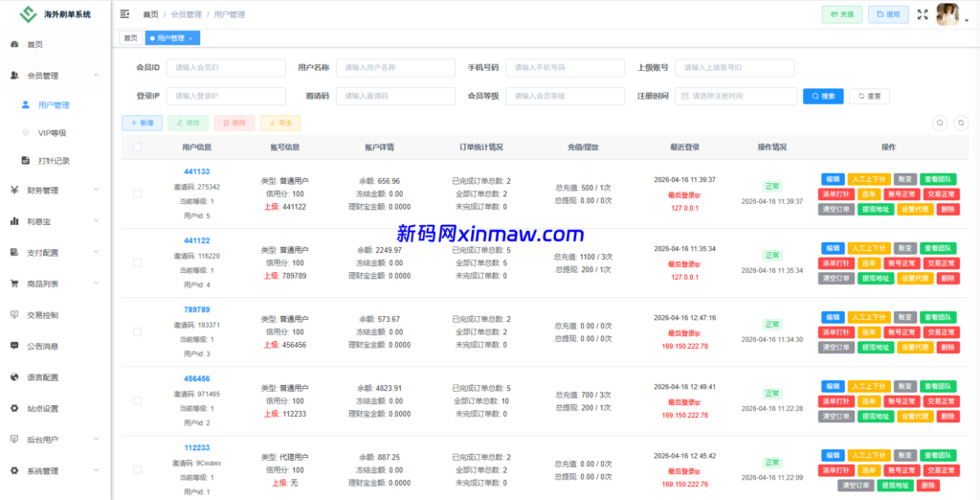Toggle search visibility with the magnifier icon
This screenshot has height=500, width=980.
click(940, 124)
